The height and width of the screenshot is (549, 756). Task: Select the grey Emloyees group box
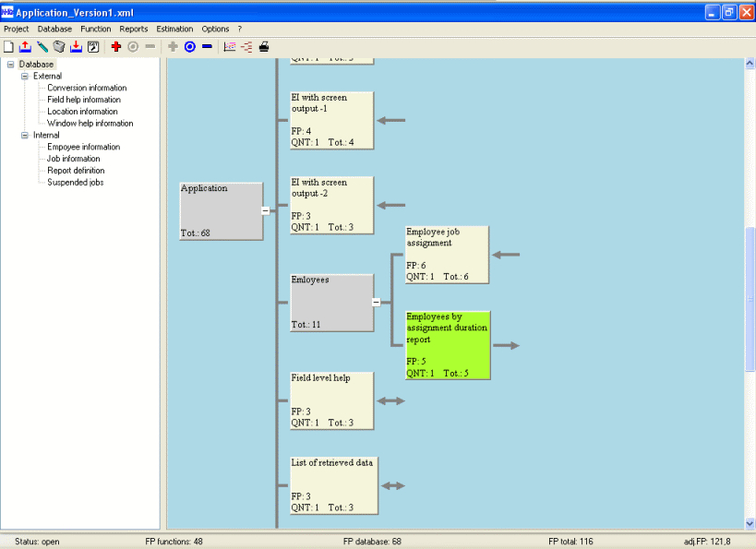tap(331, 303)
